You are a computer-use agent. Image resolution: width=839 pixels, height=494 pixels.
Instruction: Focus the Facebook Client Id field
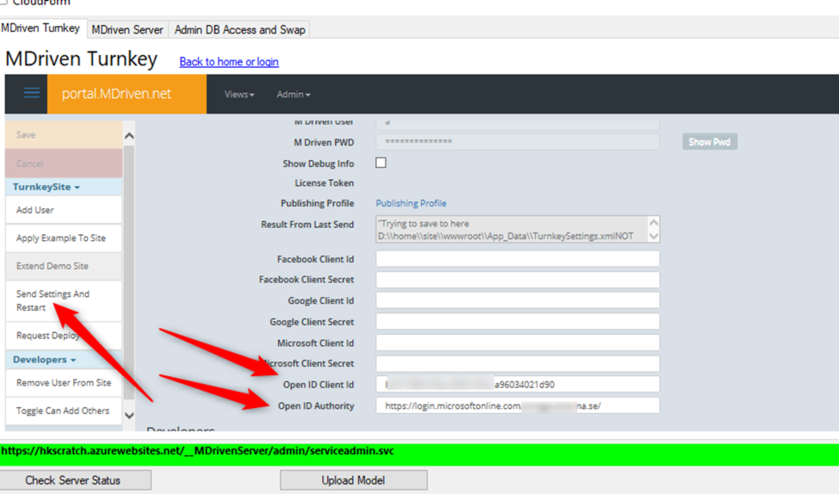coord(517,259)
